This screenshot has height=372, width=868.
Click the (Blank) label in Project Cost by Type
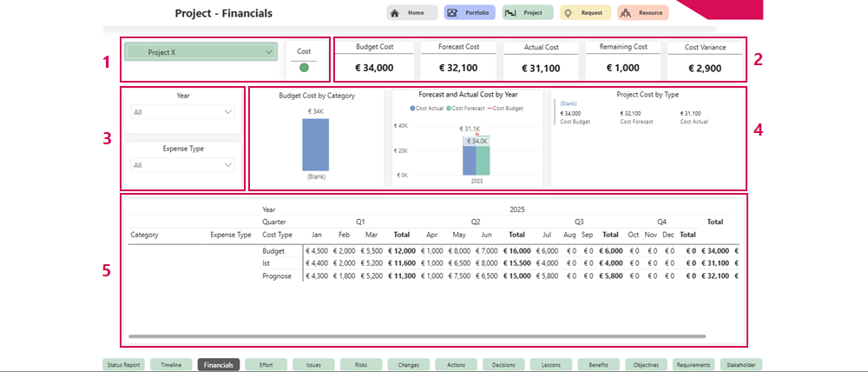[568, 103]
